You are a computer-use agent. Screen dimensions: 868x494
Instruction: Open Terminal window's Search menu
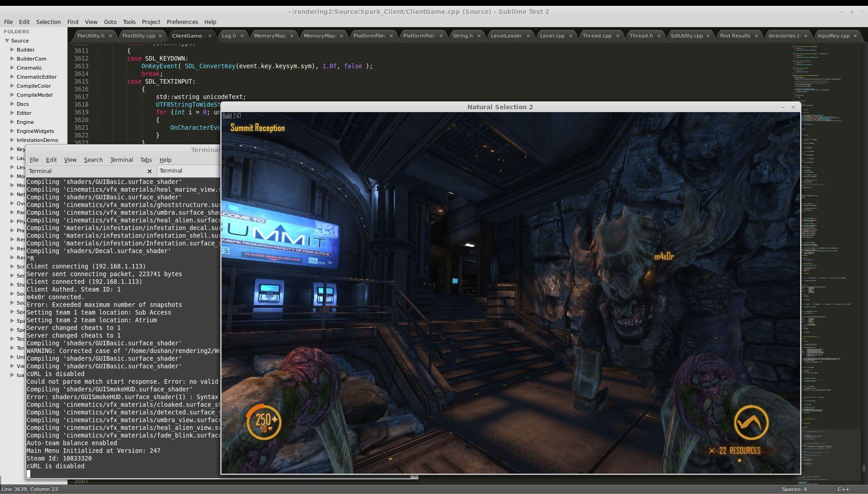pos(93,160)
